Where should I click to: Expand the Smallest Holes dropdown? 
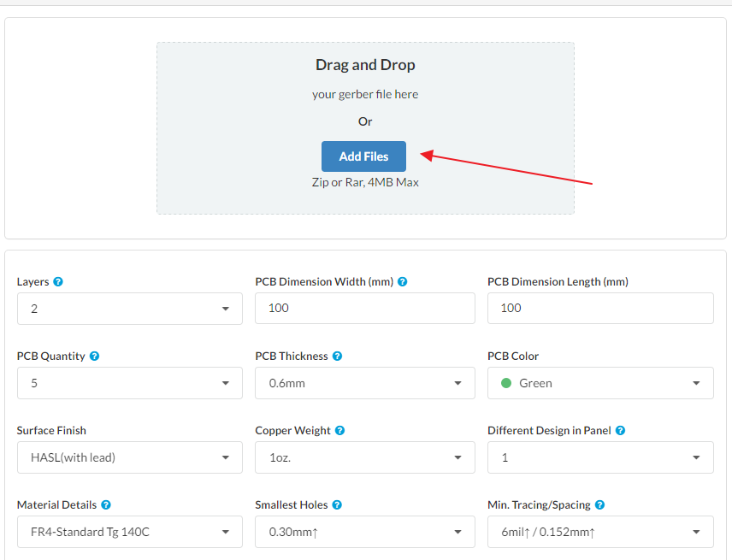[x=365, y=532]
